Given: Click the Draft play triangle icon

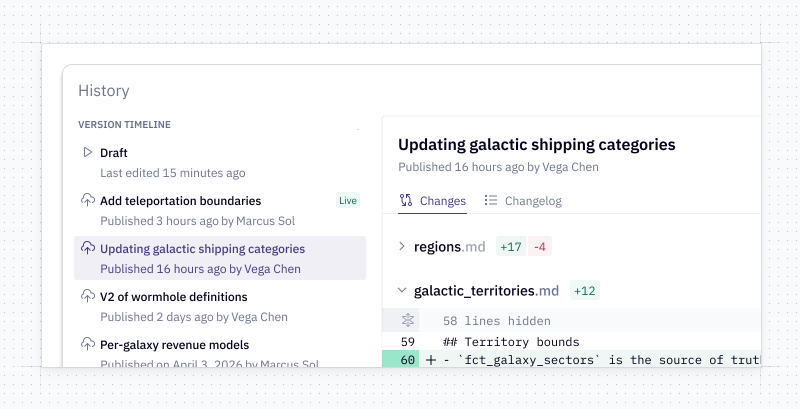Looking at the screenshot, I should (x=88, y=153).
